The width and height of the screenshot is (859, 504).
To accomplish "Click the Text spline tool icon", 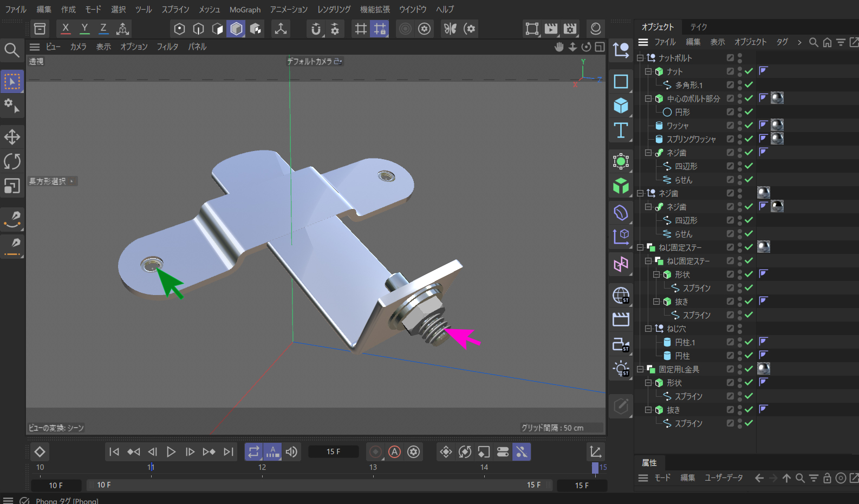I will pos(621,130).
